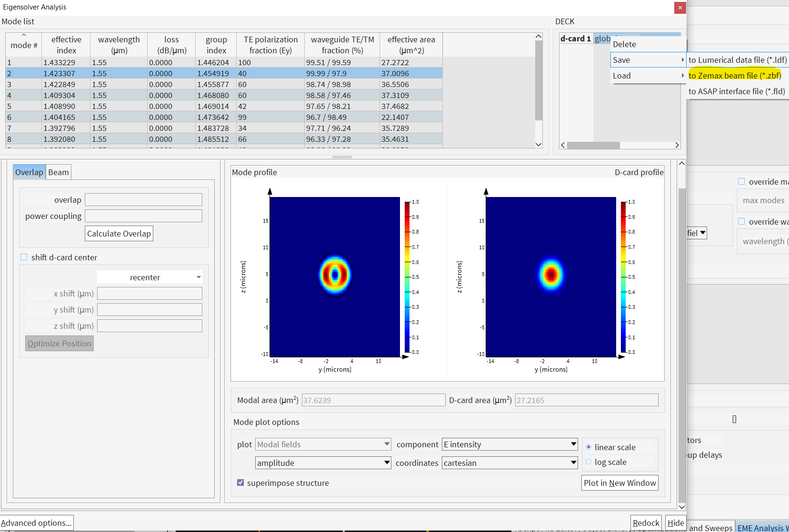The width and height of the screenshot is (789, 532).
Task: Select the log scale radio button
Action: 589,462
